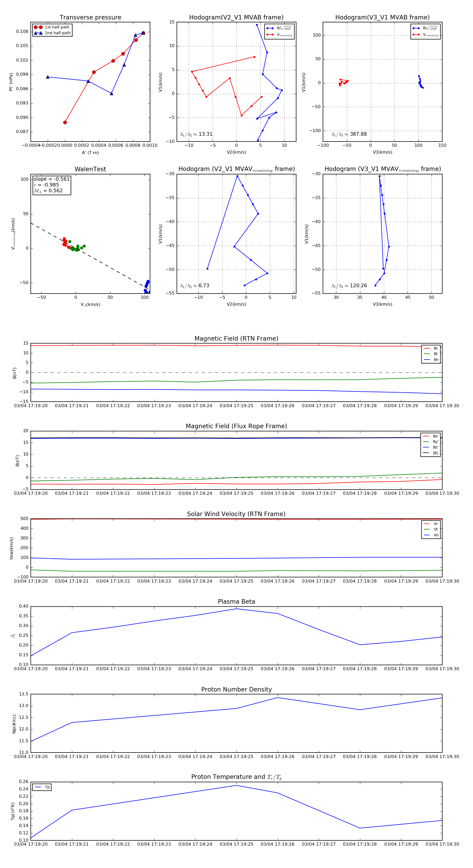The height and width of the screenshot is (868, 473).
Task: Click the "Solar Wind Velocity (RTN Frame)" title
Action: point(236,514)
